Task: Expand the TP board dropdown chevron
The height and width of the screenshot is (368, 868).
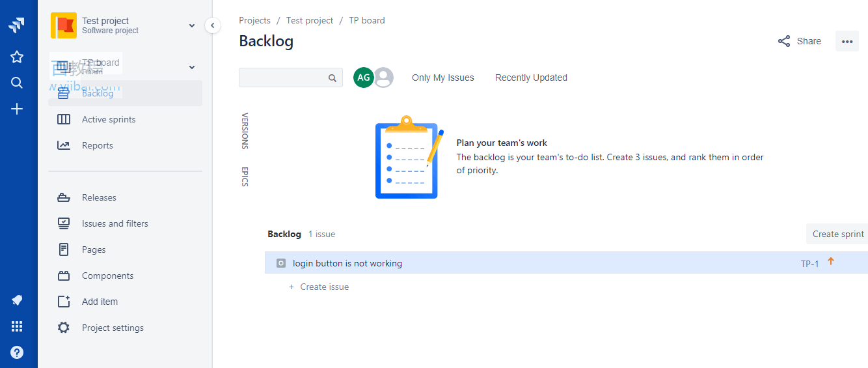Action: [x=192, y=67]
